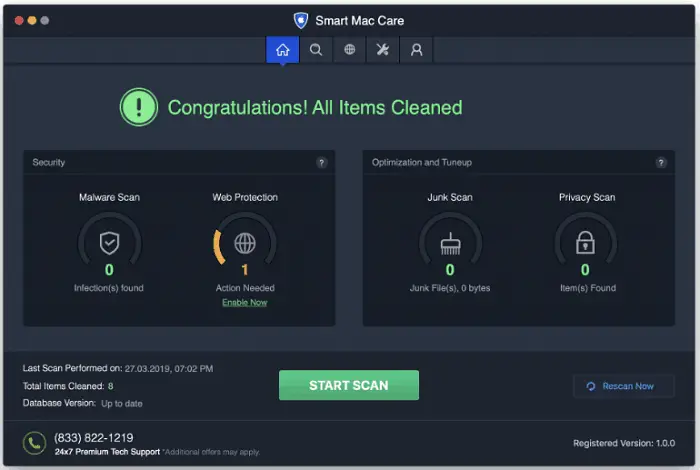This screenshot has width=700, height=470.
Task: Click the Smart Mac Care shield logo
Action: click(301, 21)
